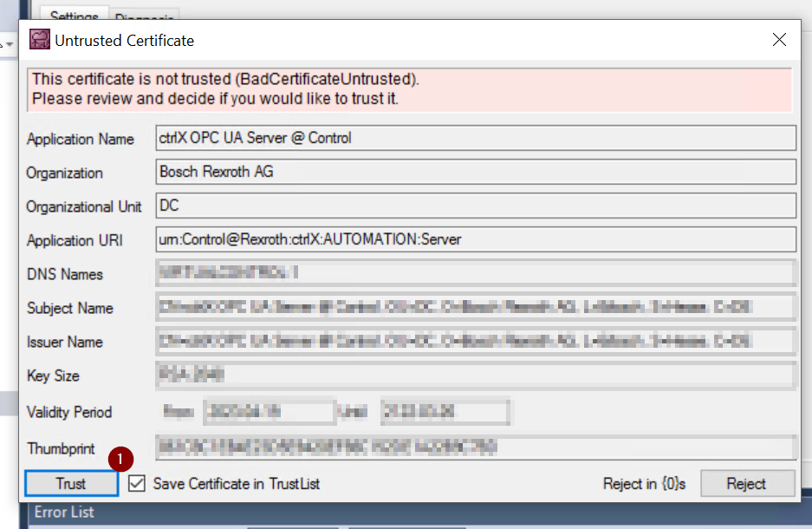Viewport: 812px width, 529px height.
Task: Click the Validity Period From date field
Action: pyautogui.click(x=270, y=412)
